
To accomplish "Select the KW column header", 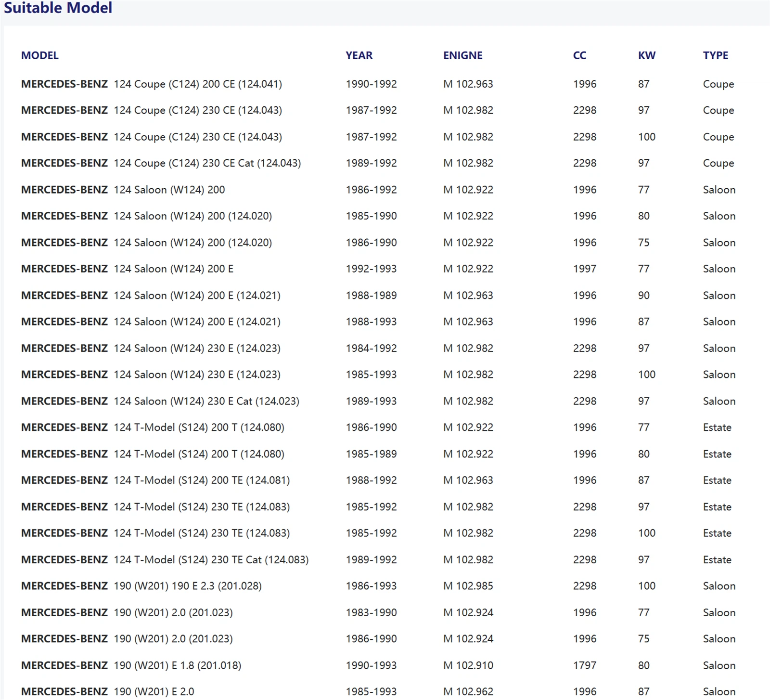I will 646,55.
